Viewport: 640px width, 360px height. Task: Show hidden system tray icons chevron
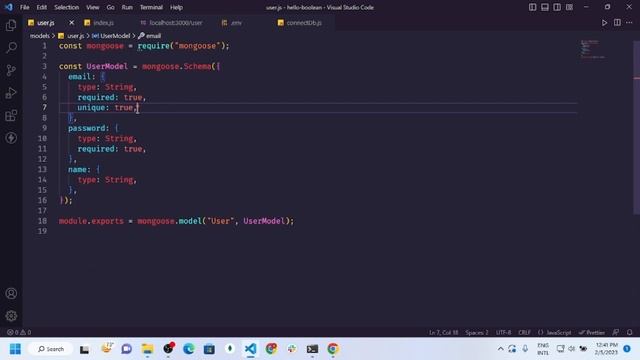point(500,349)
